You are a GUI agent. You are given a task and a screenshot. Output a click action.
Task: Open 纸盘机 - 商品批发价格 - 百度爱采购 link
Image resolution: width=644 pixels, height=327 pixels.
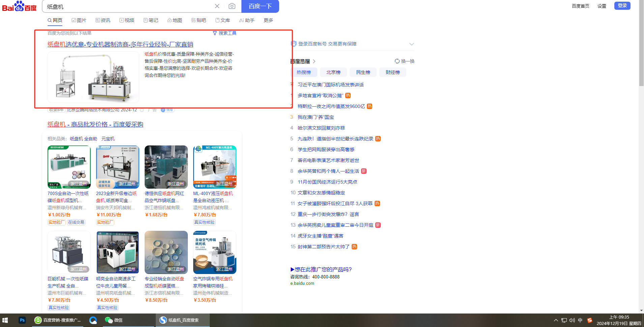(x=95, y=124)
